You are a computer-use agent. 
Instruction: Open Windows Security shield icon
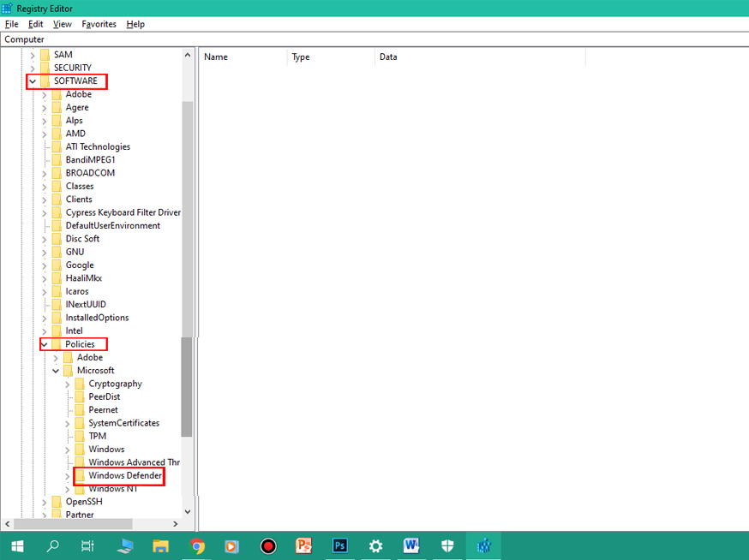point(447,545)
